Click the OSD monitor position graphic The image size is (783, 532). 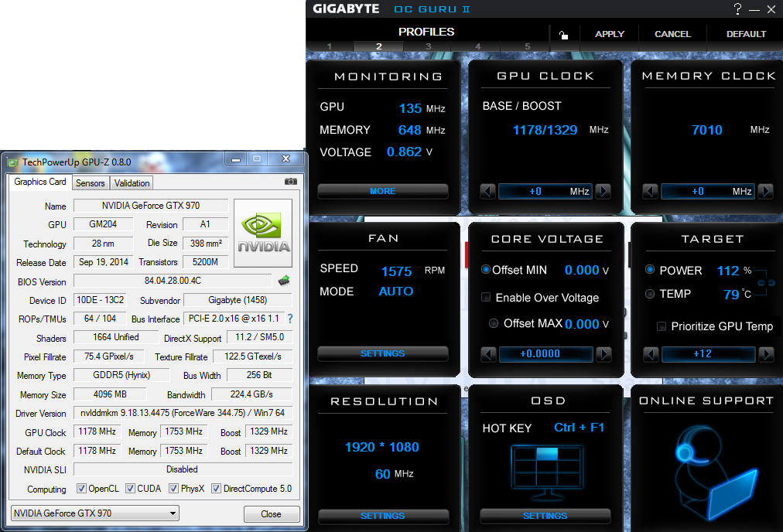[547, 472]
